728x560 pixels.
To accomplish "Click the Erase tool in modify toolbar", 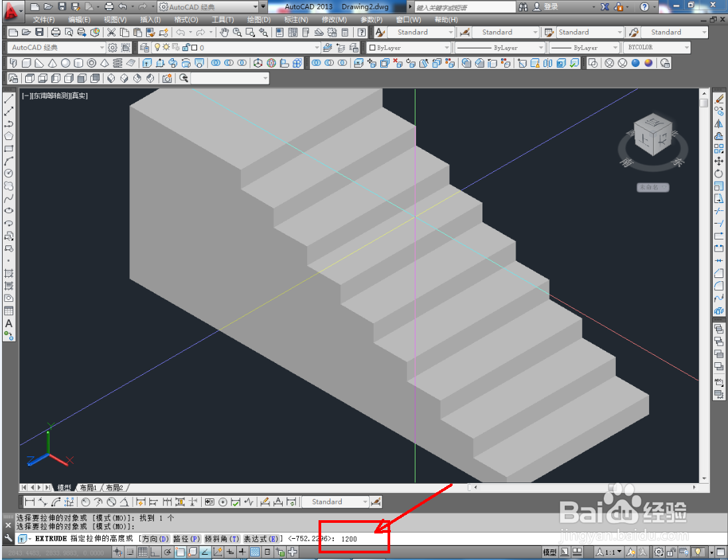I will tap(719, 98).
